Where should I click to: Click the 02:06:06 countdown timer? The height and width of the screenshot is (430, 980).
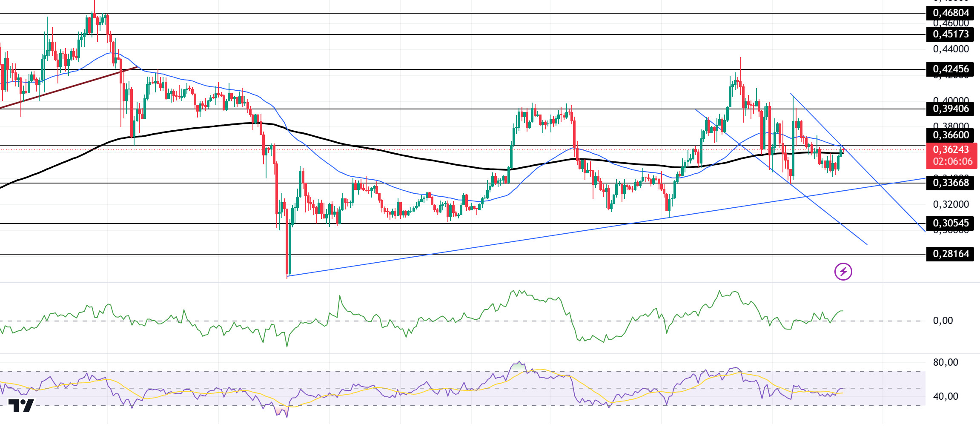coord(953,162)
